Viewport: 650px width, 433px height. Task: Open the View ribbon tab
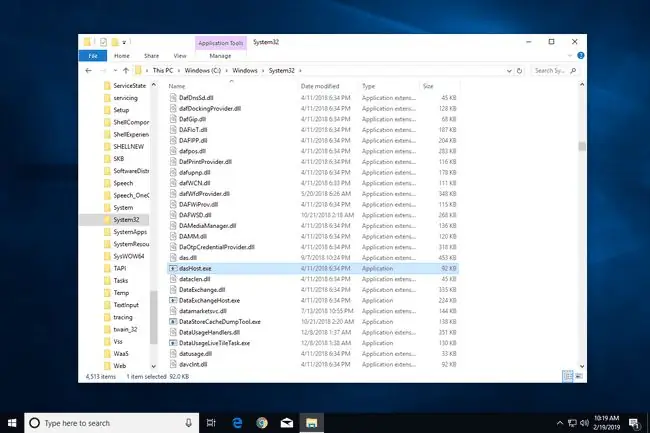[x=179, y=56]
